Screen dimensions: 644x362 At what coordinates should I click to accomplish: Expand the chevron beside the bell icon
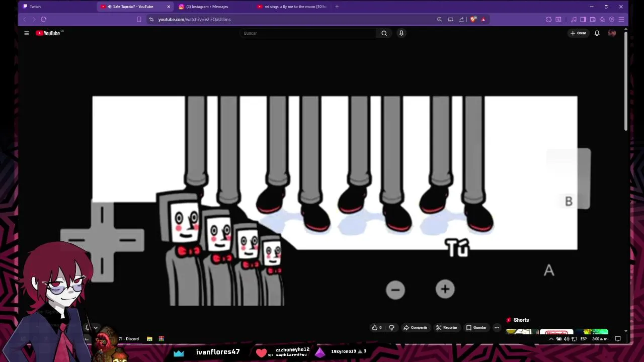click(x=96, y=328)
